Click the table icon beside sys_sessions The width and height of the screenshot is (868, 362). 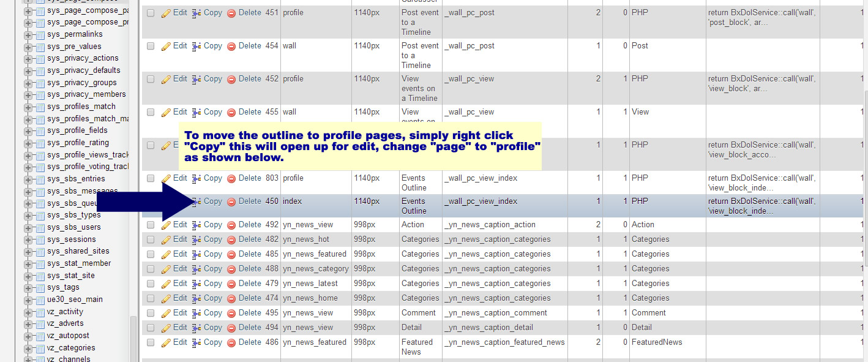tap(40, 239)
